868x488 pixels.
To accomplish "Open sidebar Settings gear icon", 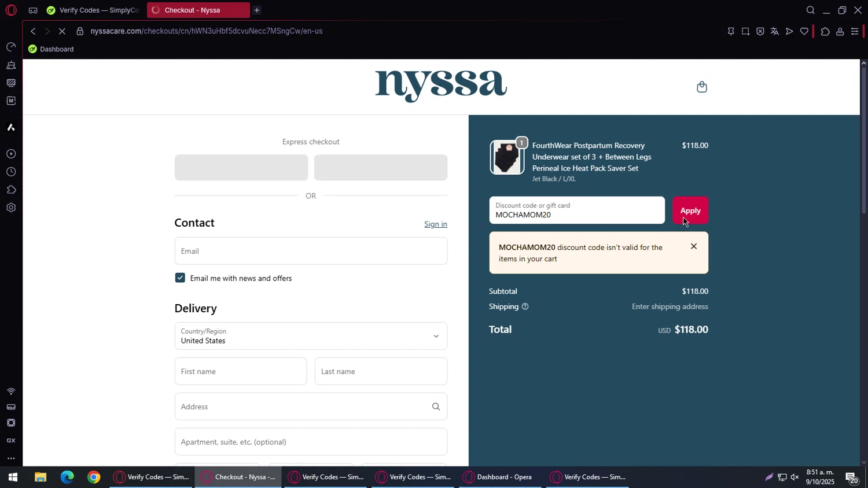I will 11,208.
